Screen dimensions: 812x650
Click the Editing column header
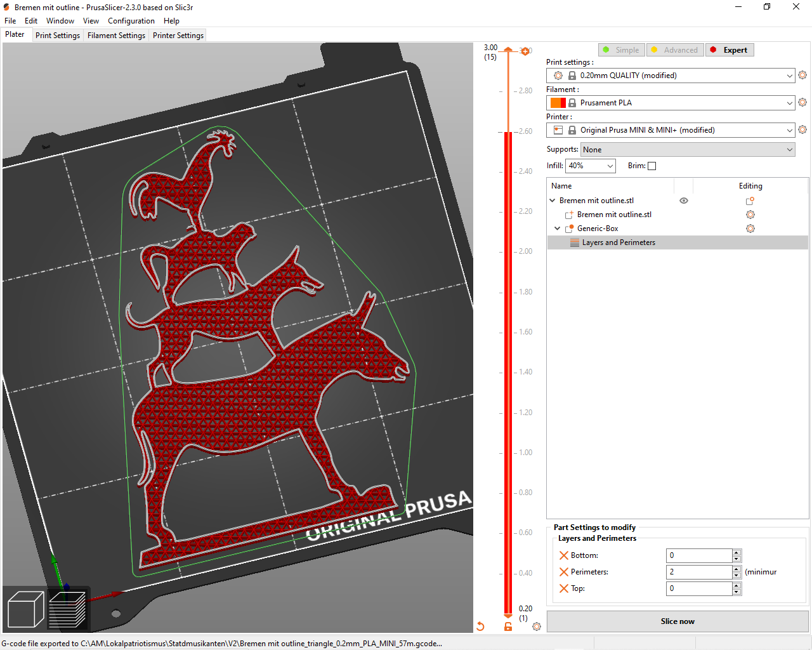coord(750,186)
